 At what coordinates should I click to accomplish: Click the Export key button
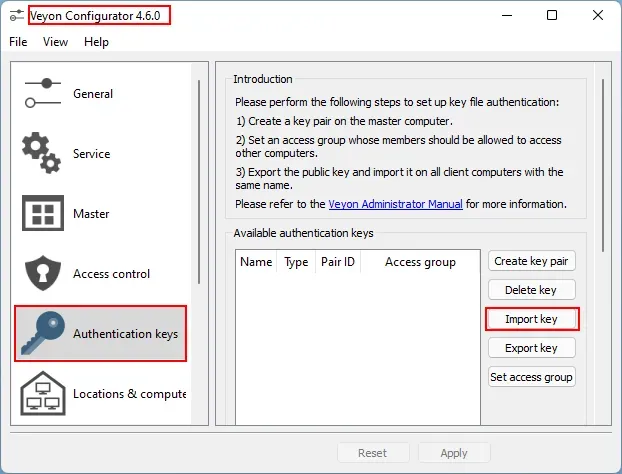click(x=531, y=348)
